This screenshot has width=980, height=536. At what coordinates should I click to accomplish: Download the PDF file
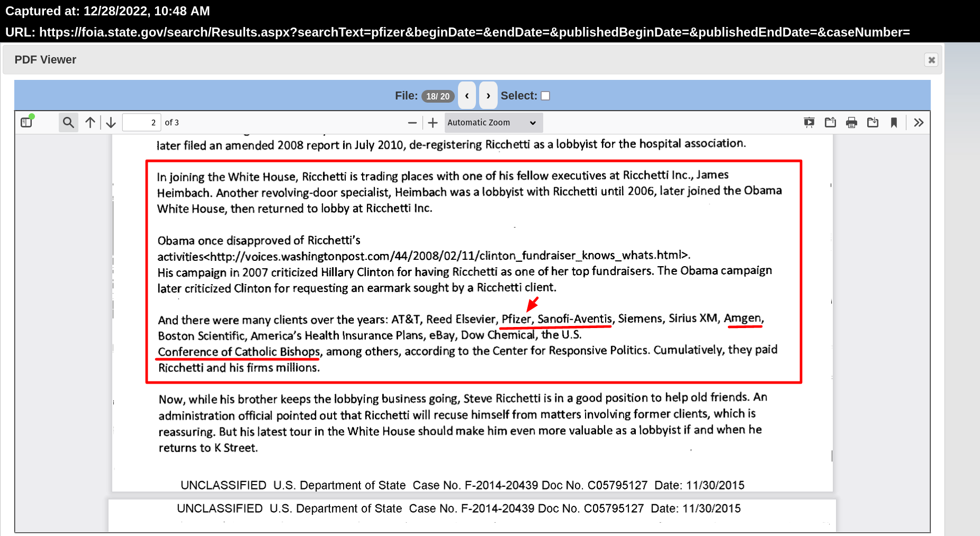873,122
